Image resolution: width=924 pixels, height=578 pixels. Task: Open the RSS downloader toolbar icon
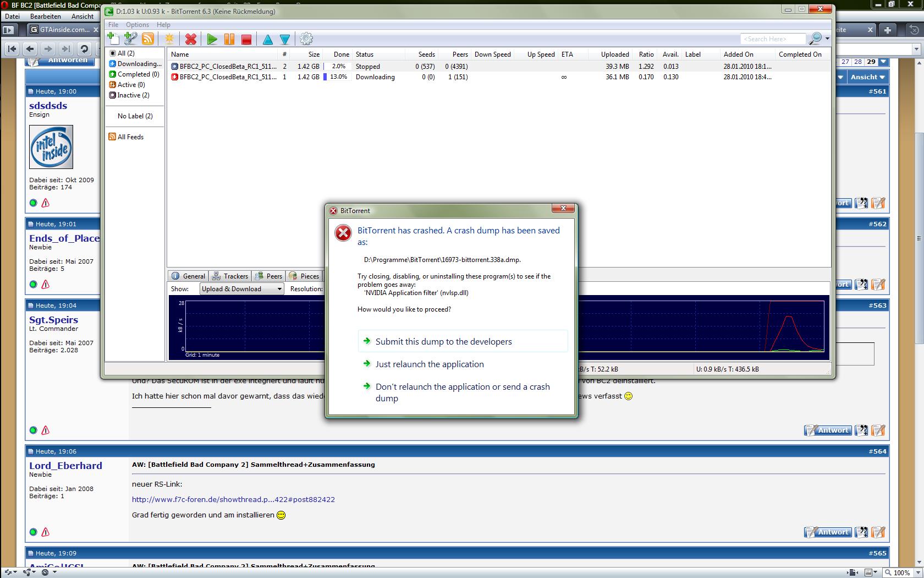click(x=148, y=39)
